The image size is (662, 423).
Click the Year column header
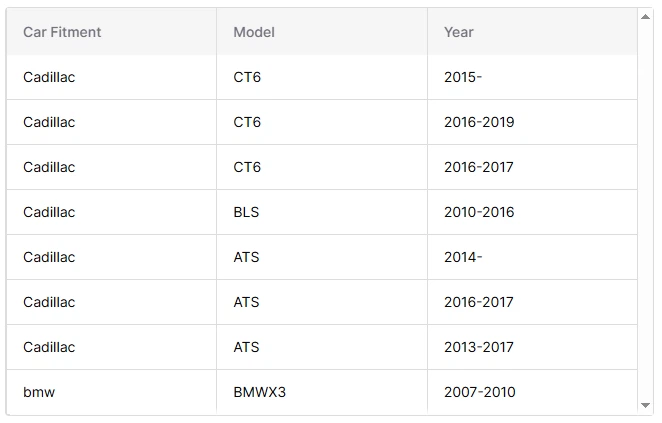(x=459, y=32)
